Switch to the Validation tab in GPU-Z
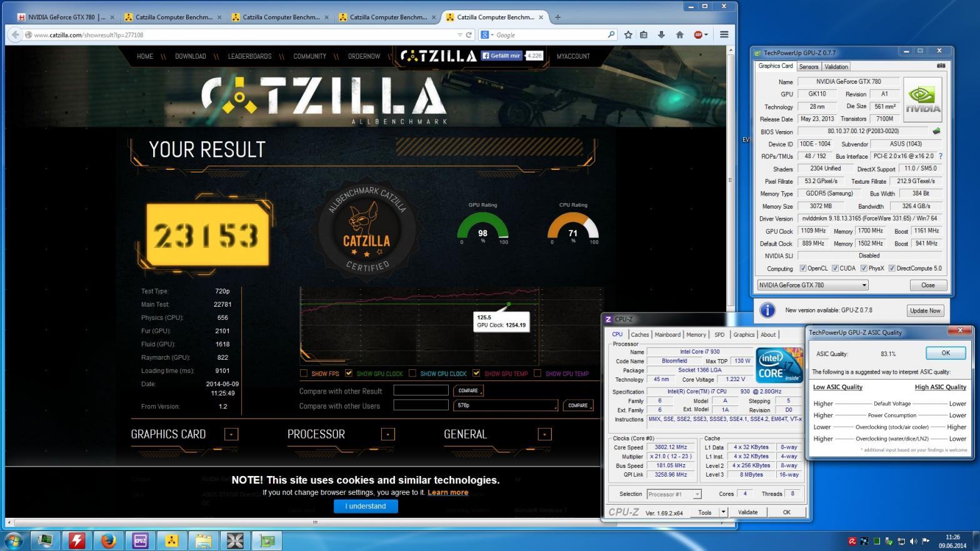 coord(836,66)
